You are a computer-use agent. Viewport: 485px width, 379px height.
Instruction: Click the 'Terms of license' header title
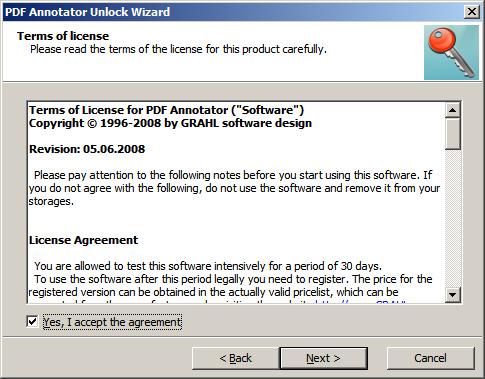(x=63, y=36)
